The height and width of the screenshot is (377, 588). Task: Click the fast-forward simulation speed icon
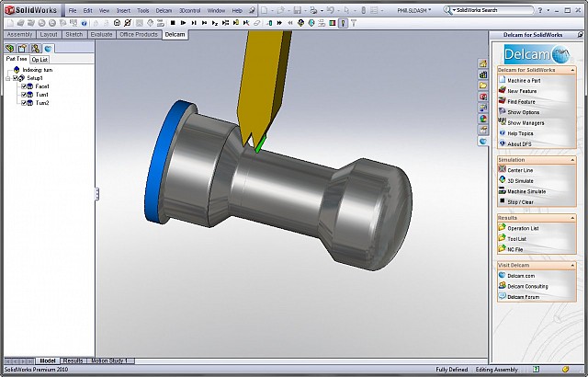[x=279, y=23]
